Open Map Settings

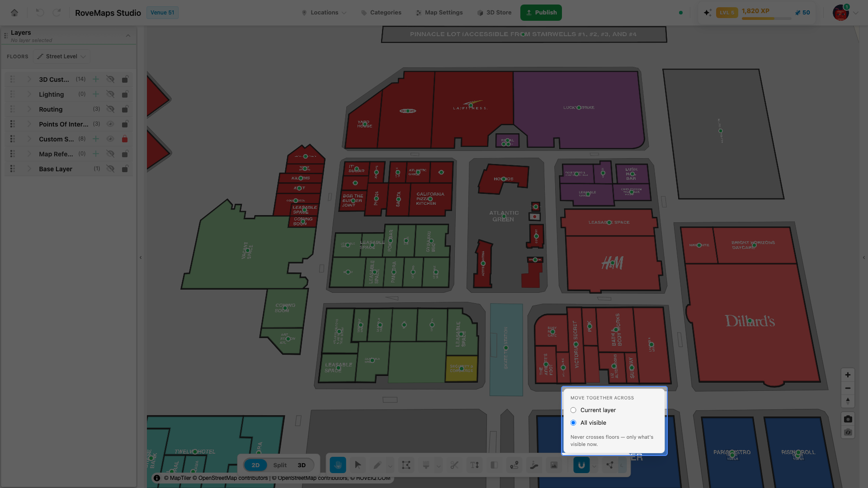439,13
